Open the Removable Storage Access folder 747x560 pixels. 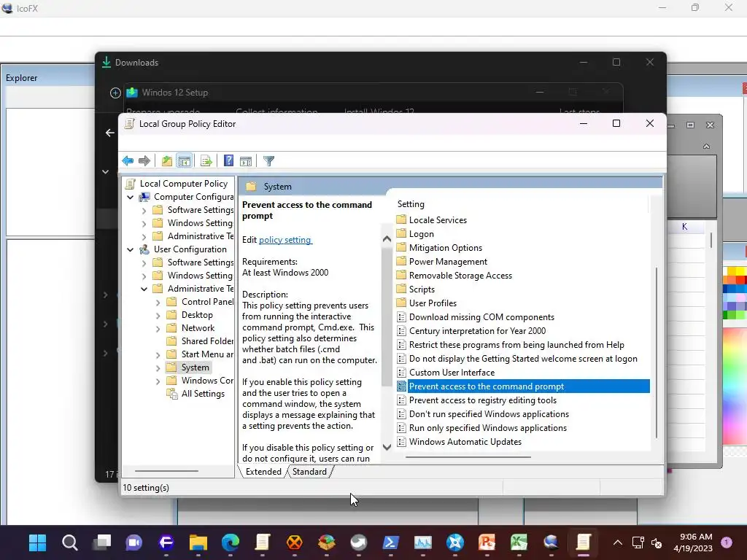(x=460, y=275)
